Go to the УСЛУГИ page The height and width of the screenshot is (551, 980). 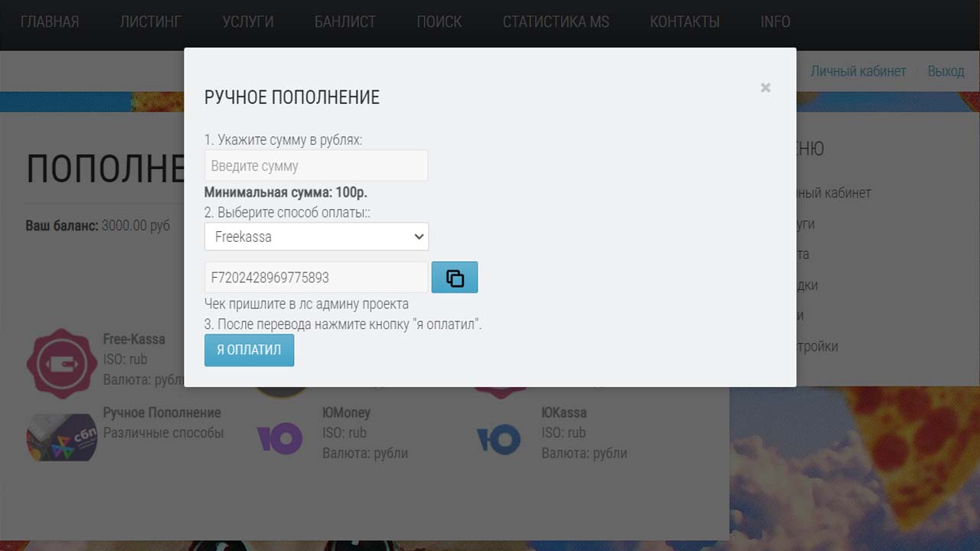[x=248, y=22]
